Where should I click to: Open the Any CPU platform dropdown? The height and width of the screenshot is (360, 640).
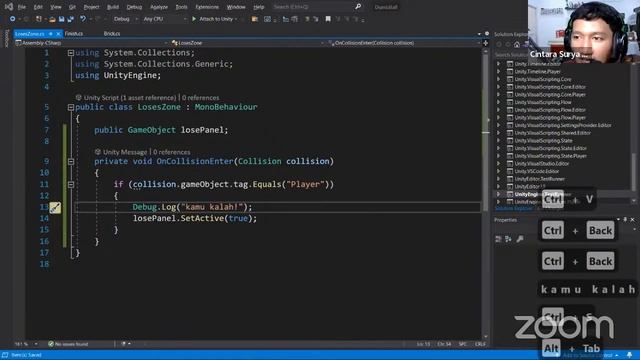[164, 19]
